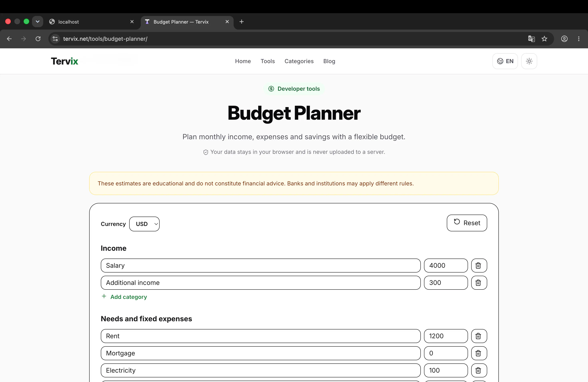
Task: Remove the Rent expense row
Action: (x=479, y=336)
